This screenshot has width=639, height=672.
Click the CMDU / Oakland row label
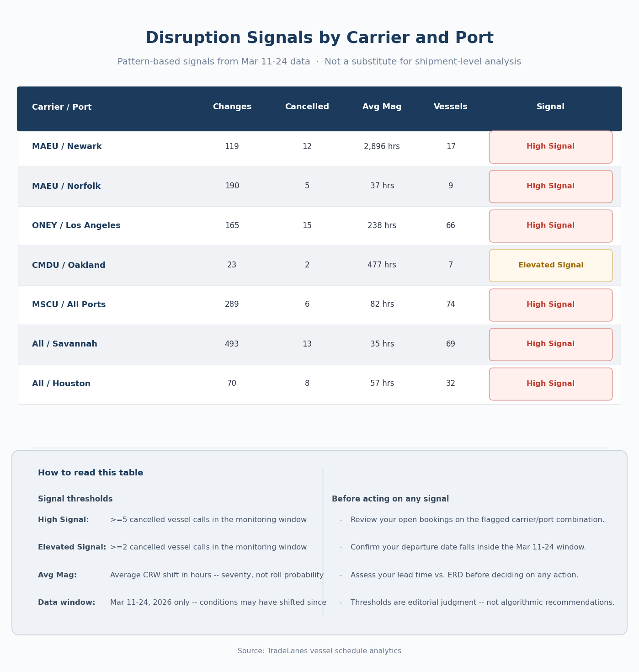[69, 266]
